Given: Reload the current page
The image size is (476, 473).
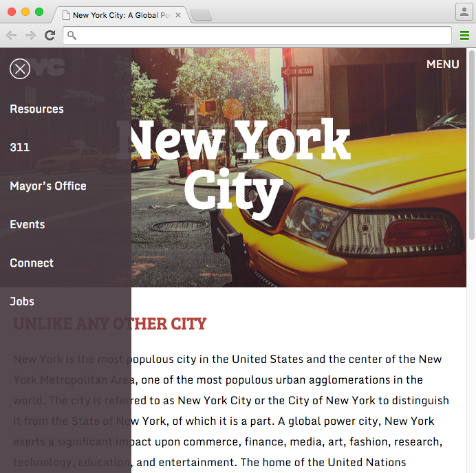Looking at the screenshot, I should coord(50,36).
